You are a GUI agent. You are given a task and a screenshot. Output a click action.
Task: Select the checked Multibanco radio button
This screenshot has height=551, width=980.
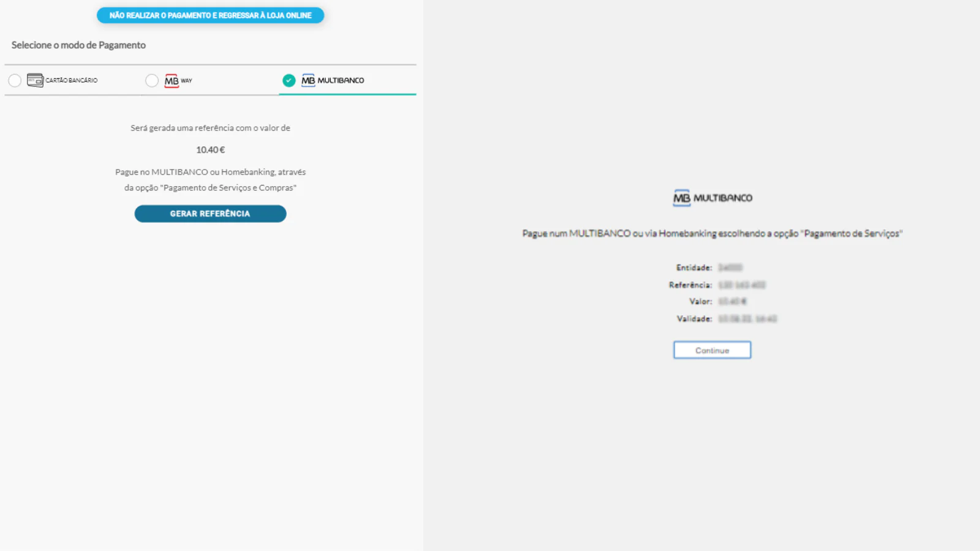[x=289, y=80]
